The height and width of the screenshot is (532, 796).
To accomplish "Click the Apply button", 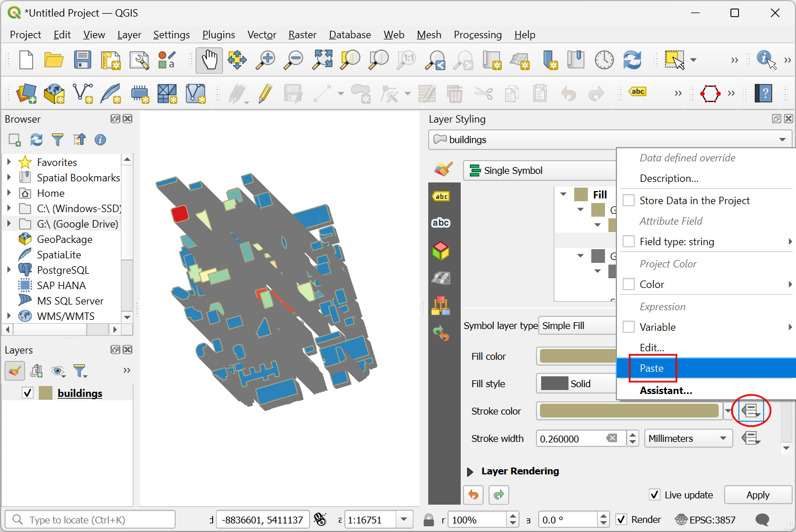I will click(x=758, y=495).
